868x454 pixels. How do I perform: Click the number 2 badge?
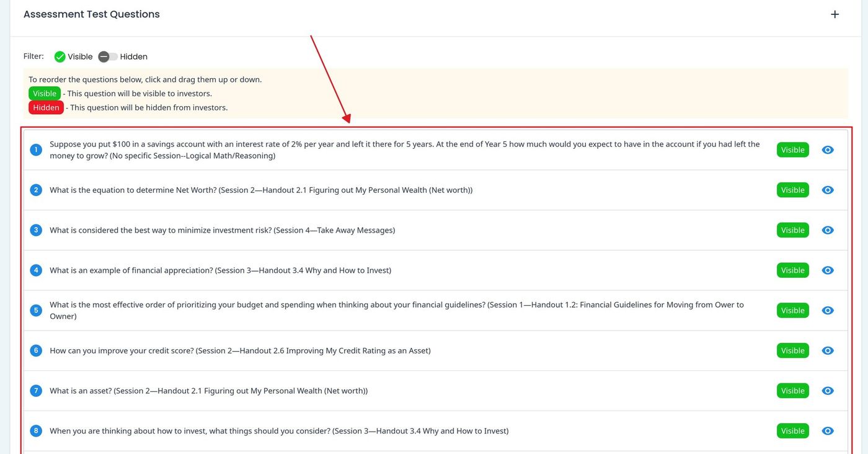(36, 190)
